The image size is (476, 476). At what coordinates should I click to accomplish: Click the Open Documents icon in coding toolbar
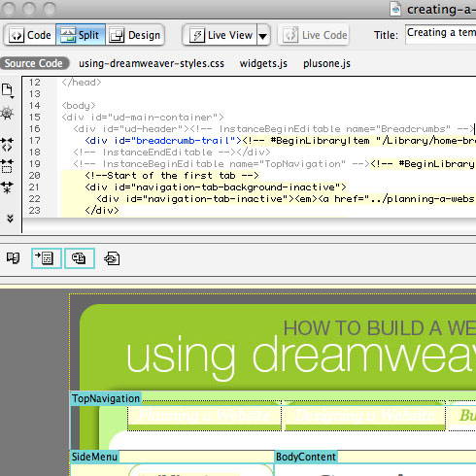click(x=8, y=90)
